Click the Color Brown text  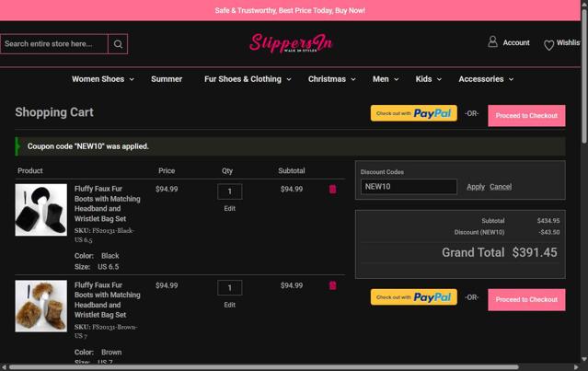[x=98, y=353]
